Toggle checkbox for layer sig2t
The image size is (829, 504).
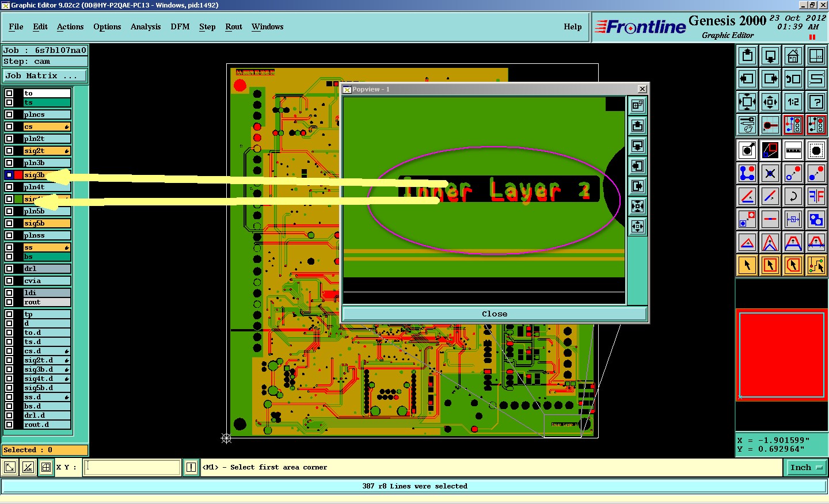click(x=9, y=151)
